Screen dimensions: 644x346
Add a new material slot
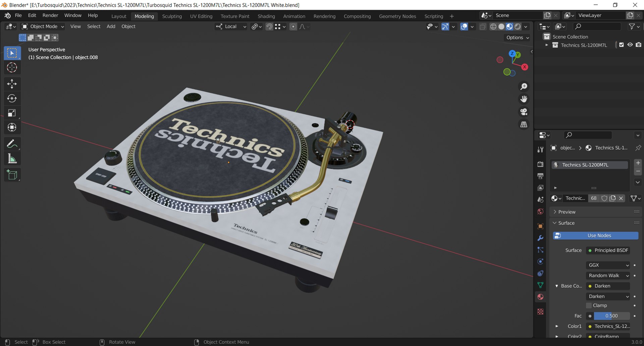[x=638, y=163]
